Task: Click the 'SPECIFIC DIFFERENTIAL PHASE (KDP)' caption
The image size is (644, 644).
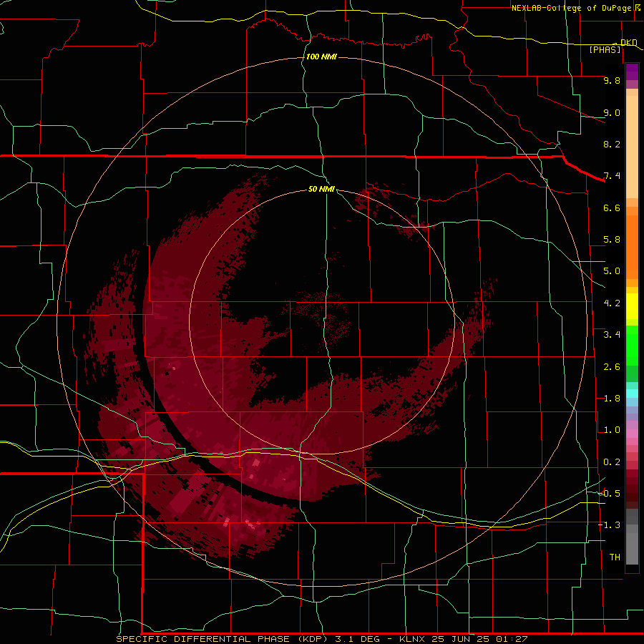Action: (222, 639)
